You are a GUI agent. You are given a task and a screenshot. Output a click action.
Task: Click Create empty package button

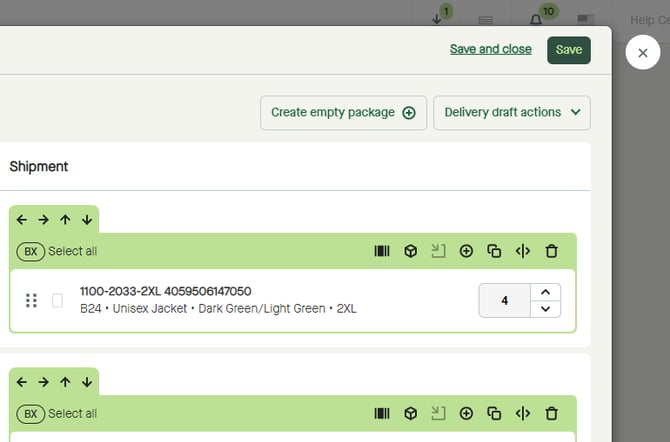click(343, 113)
